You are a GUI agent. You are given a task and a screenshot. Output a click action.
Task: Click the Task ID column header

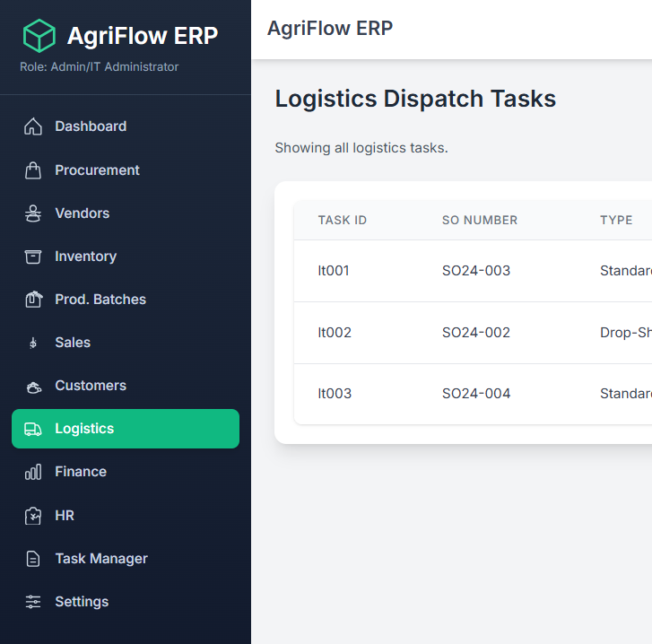[342, 221]
